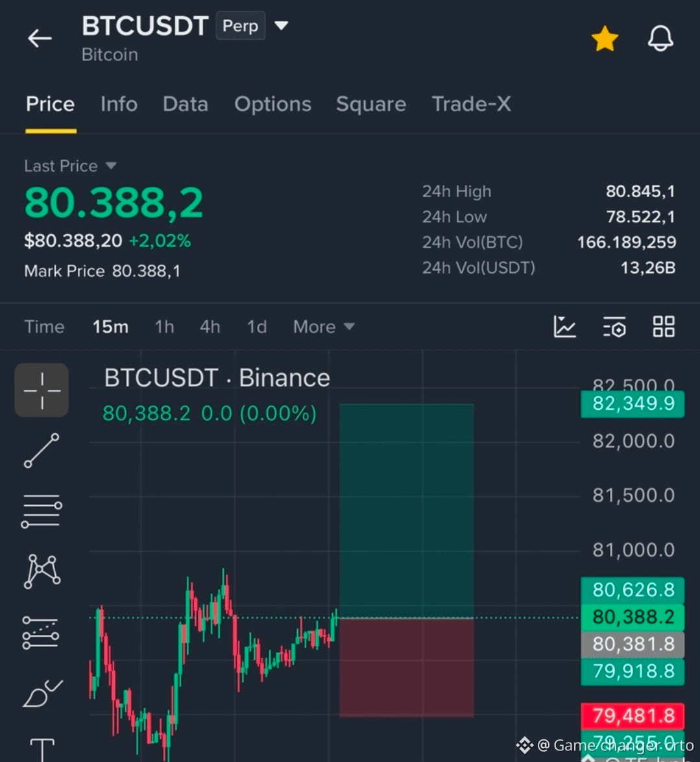Open price alerts bell icon

coord(660,38)
